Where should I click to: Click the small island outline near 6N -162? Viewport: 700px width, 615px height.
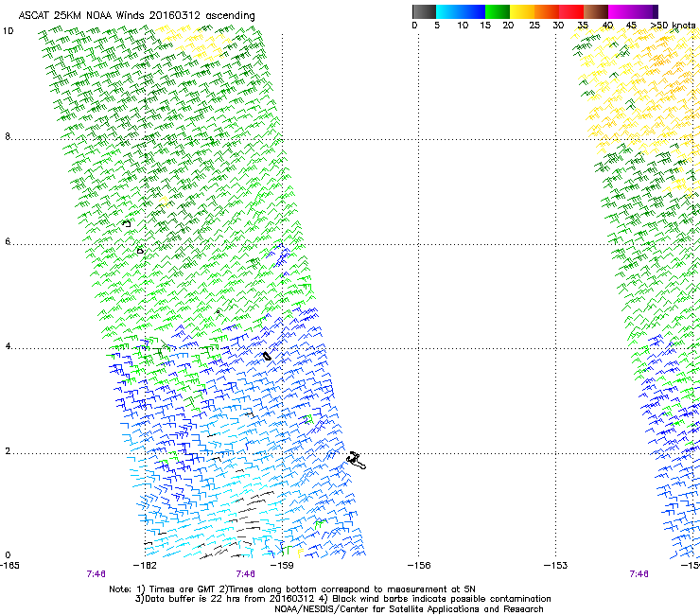click(140, 251)
